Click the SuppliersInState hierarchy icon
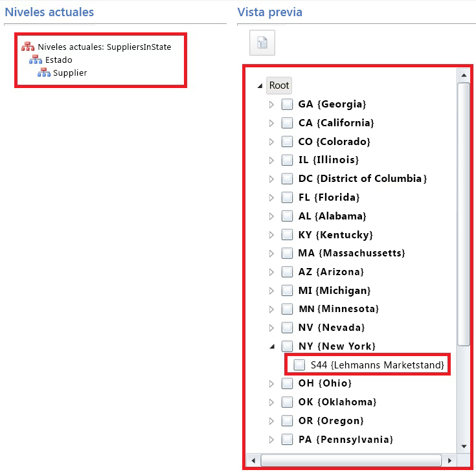476x472 pixels. [x=28, y=47]
